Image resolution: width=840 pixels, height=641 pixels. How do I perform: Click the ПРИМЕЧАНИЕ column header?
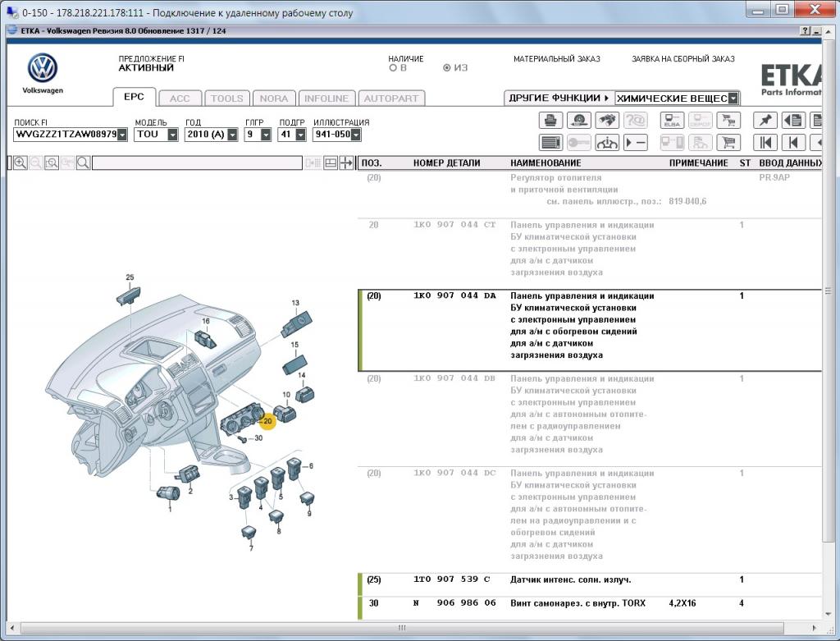point(699,163)
